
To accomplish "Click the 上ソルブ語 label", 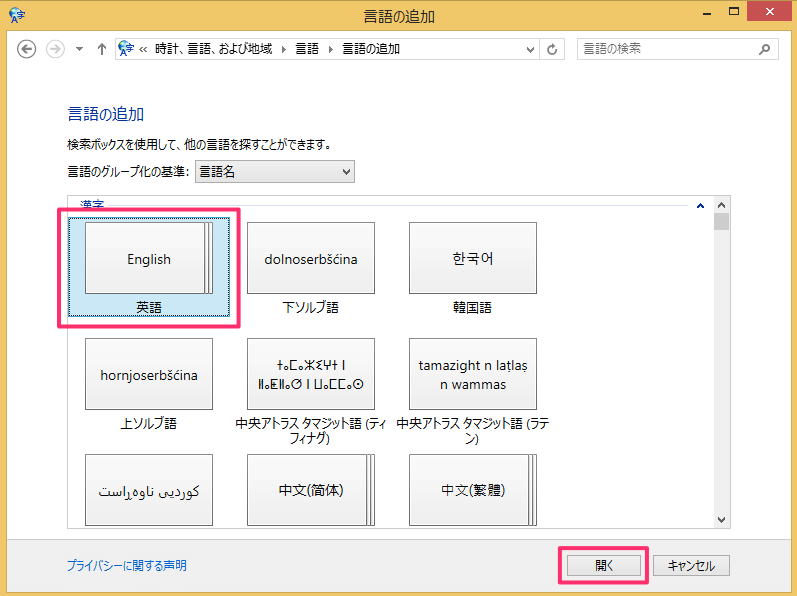I will [149, 423].
